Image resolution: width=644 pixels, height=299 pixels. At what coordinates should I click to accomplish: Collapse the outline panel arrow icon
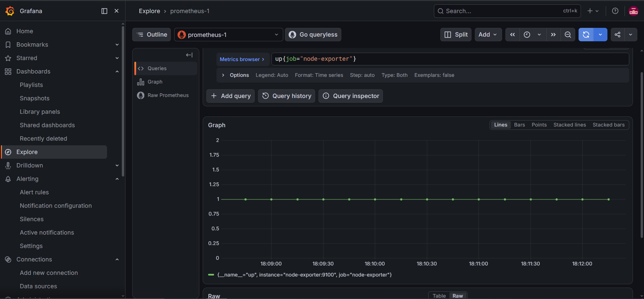click(x=189, y=55)
